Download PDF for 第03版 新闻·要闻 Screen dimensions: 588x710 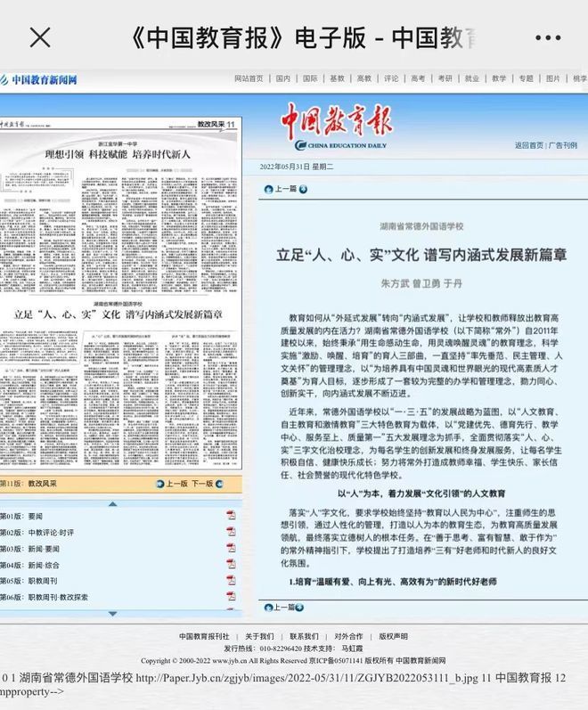231,548
